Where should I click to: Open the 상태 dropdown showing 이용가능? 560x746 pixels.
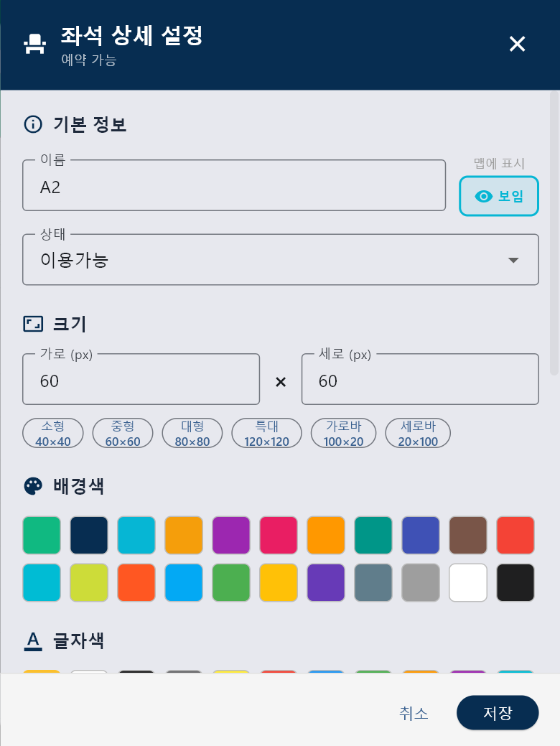point(280,260)
